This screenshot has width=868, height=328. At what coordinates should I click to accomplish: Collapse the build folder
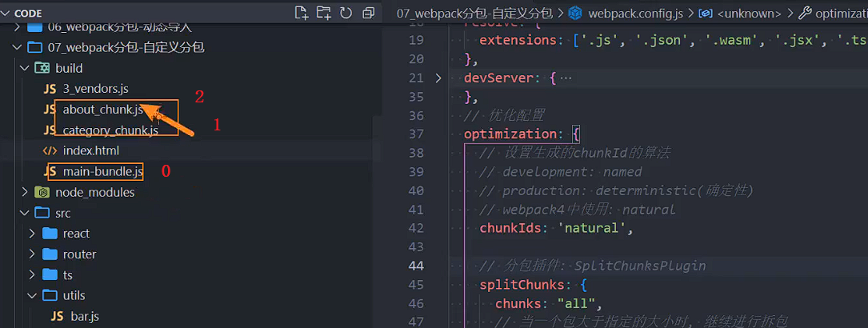tap(25, 68)
